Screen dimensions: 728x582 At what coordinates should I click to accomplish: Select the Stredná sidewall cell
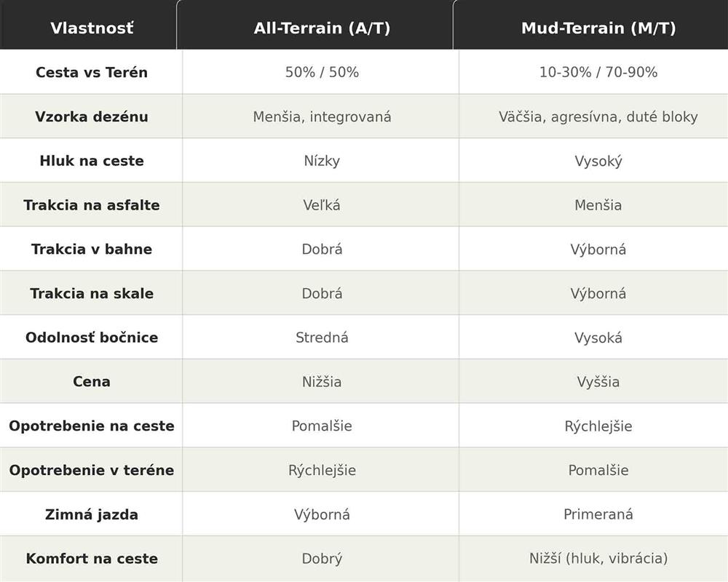point(322,338)
